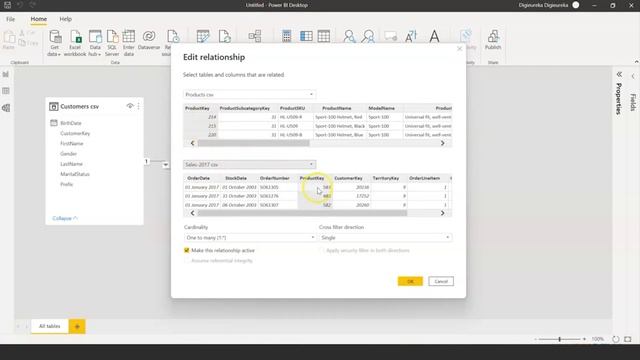The width and height of the screenshot is (640, 360).
Task: Switch to Data view in left sidebar
Action: [6, 91]
